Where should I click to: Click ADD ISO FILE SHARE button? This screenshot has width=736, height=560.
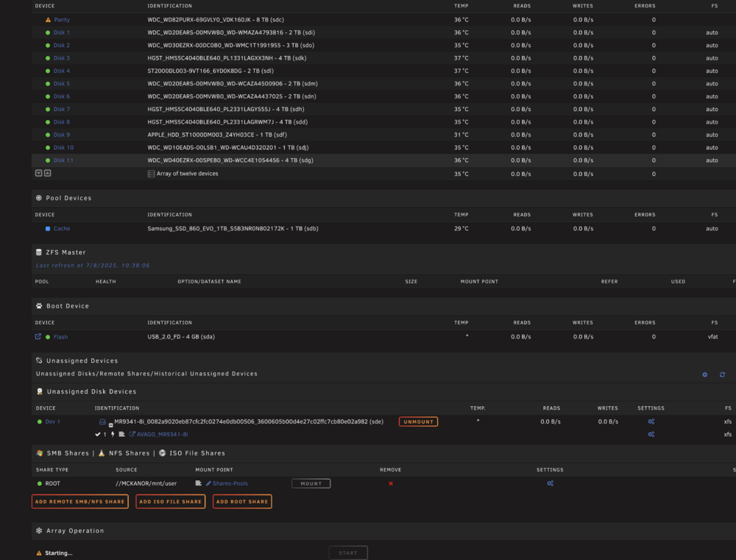(x=171, y=501)
